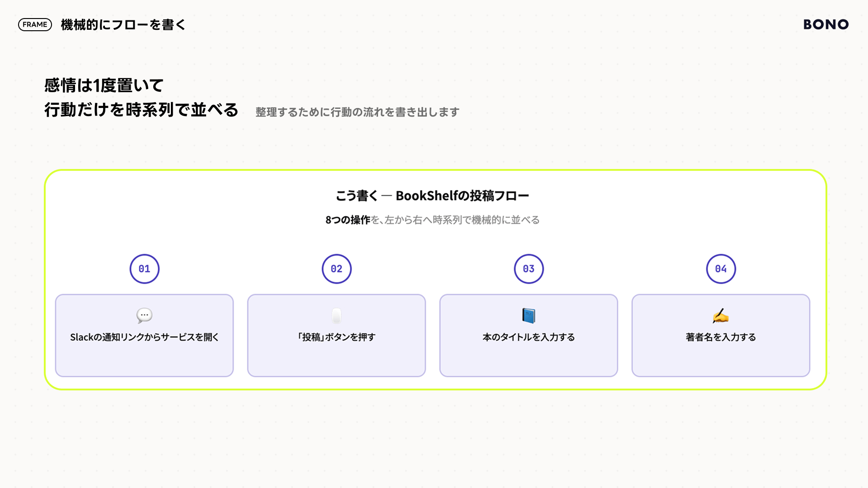
Task: Click text '著者名を入力する'
Action: (721, 337)
